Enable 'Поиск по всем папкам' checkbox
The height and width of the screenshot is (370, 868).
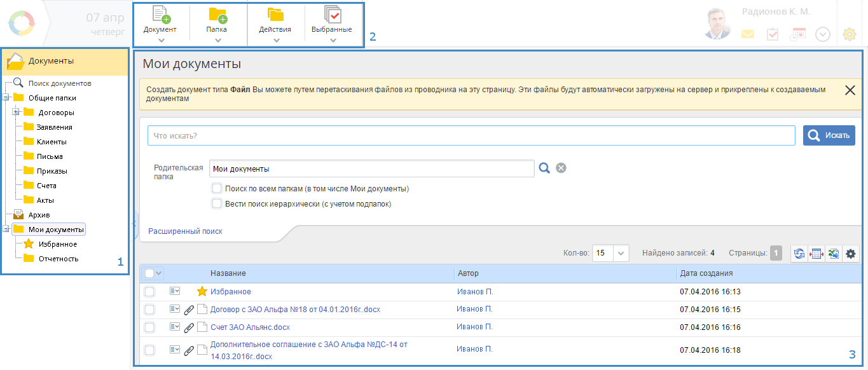217,189
